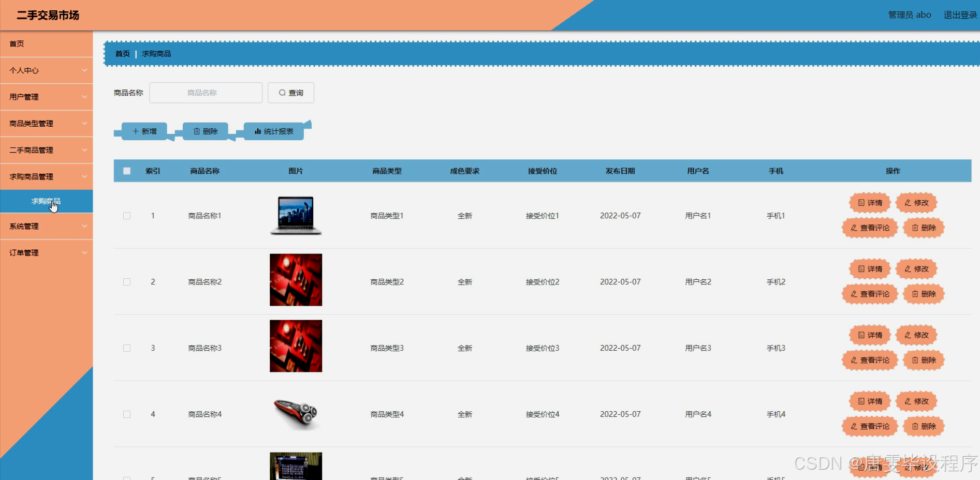Tick the checkbox for row 商品名称3
The image size is (980, 480).
tap(127, 348)
